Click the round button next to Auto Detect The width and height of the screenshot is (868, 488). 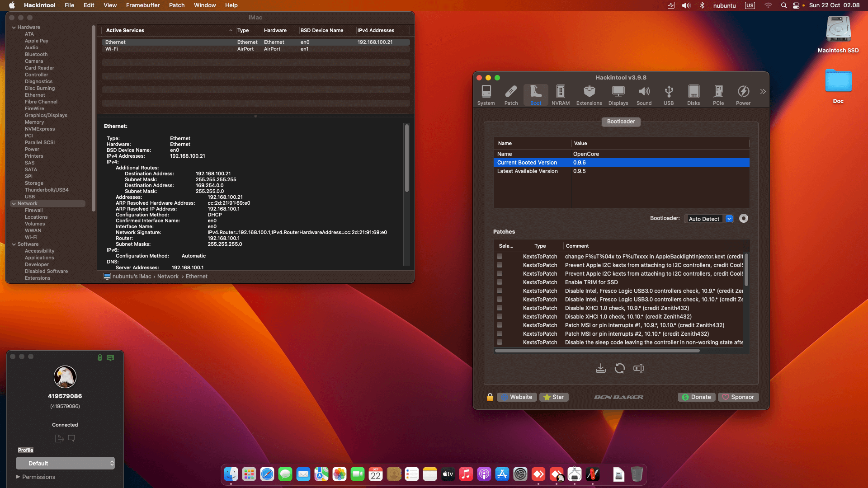click(x=743, y=219)
